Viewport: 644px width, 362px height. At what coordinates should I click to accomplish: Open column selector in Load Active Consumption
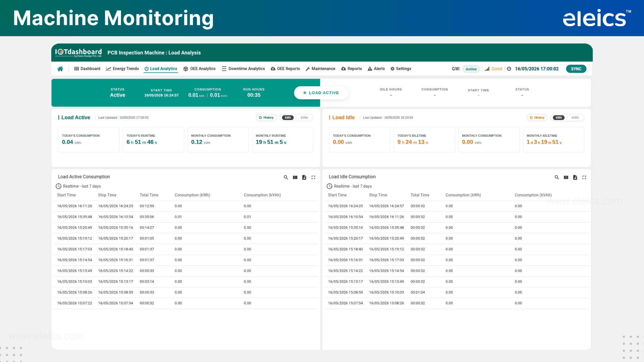[295, 177]
